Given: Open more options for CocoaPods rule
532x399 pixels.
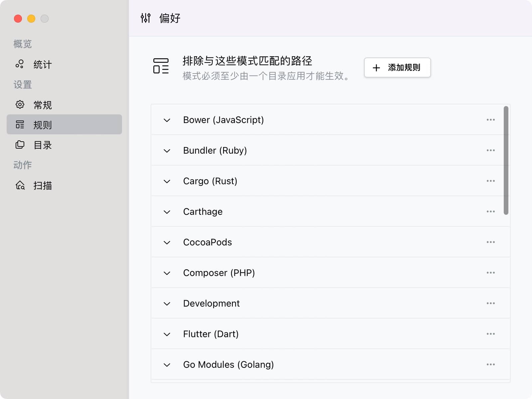Looking at the screenshot, I should (x=490, y=242).
